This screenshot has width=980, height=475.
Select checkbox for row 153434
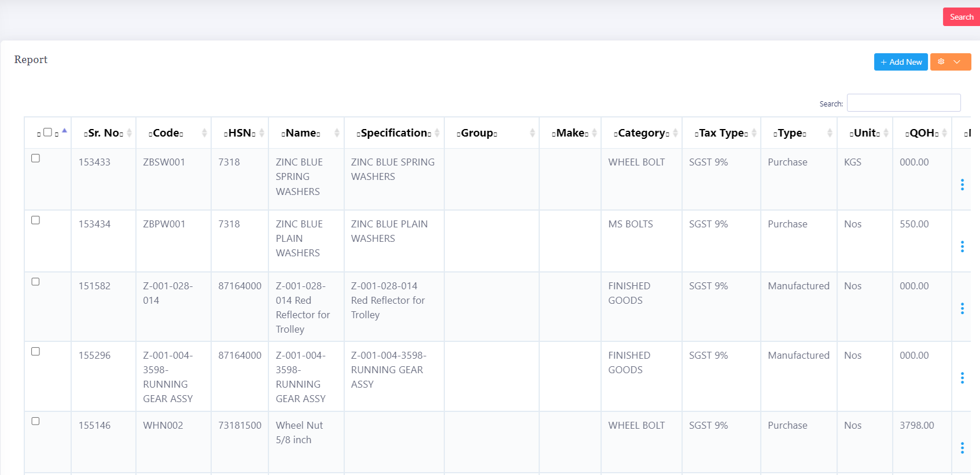(35, 220)
